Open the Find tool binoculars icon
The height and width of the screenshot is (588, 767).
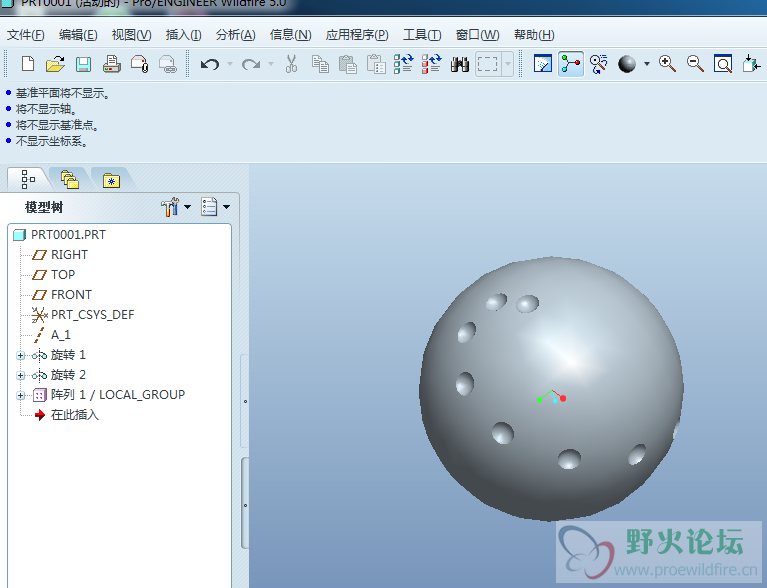click(460, 64)
